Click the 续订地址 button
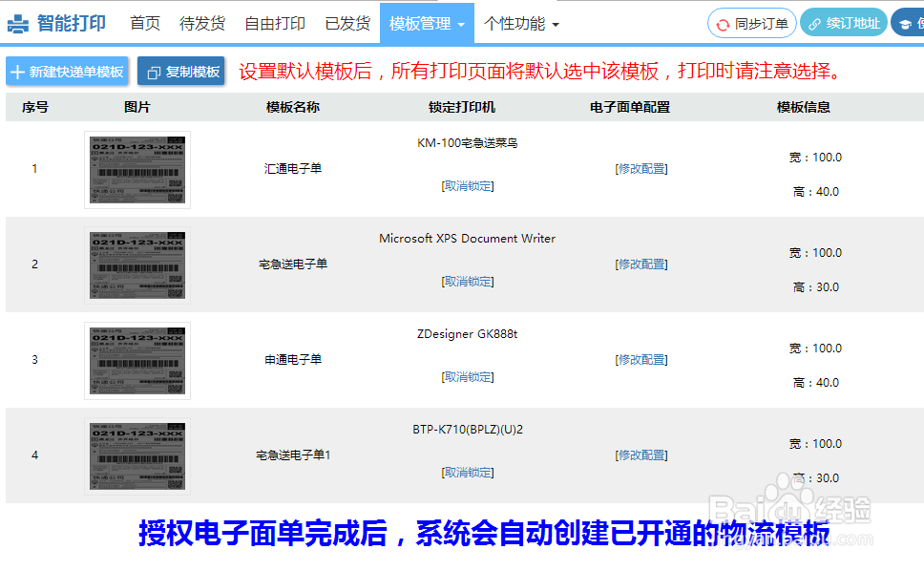This screenshot has height=571, width=924. [x=844, y=24]
